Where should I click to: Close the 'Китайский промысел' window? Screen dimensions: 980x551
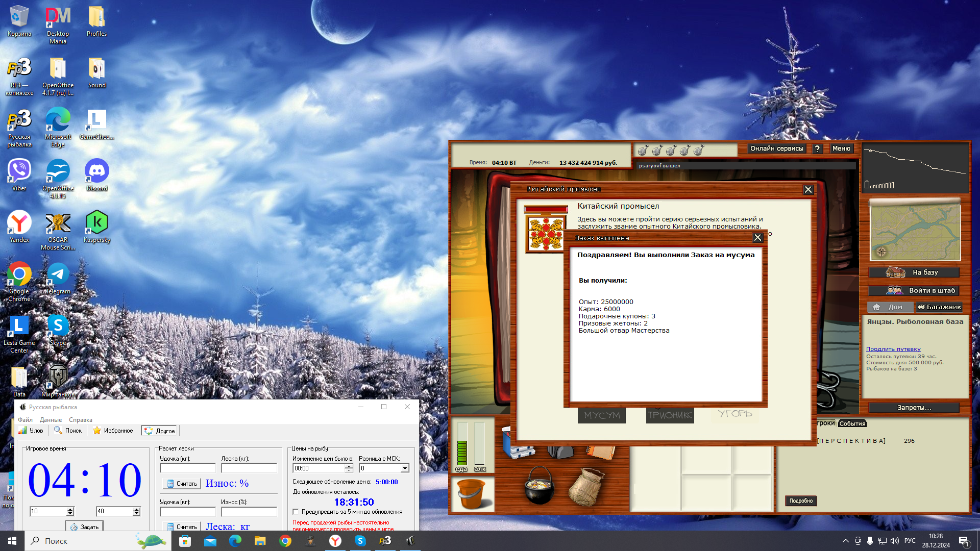[808, 189]
